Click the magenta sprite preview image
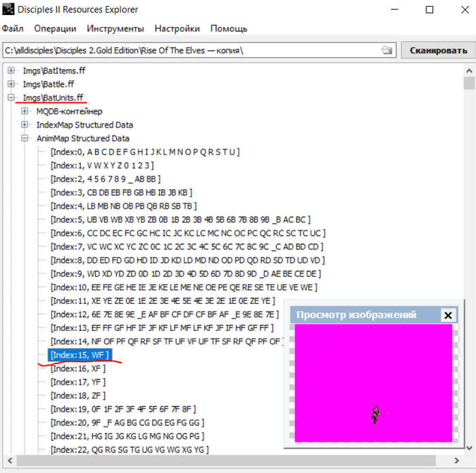The image size is (476, 473). pos(373,383)
